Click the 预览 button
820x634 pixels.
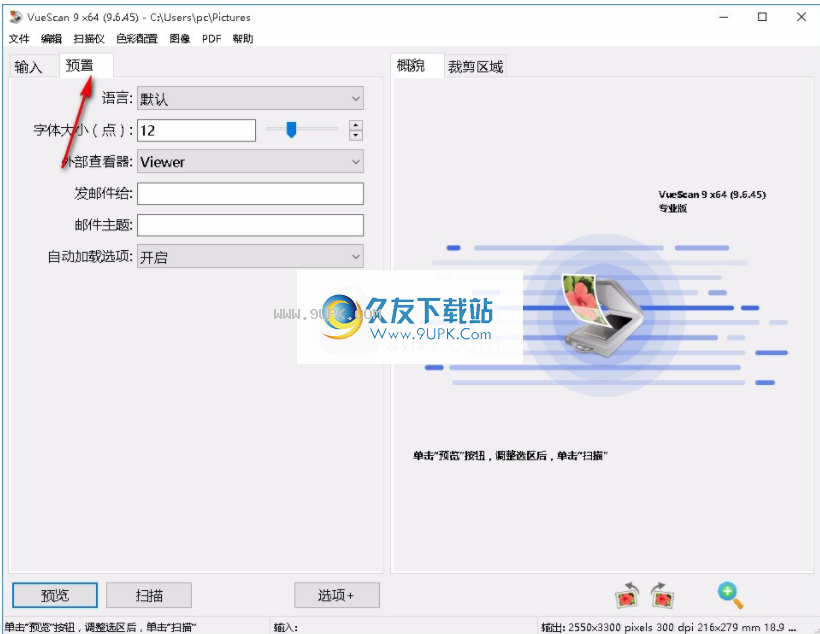click(55, 595)
